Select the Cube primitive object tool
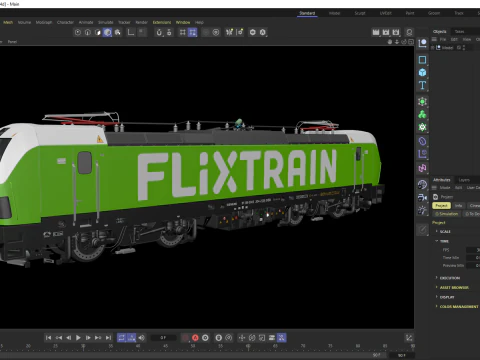Viewport: 480px width, 360px height. [422, 72]
